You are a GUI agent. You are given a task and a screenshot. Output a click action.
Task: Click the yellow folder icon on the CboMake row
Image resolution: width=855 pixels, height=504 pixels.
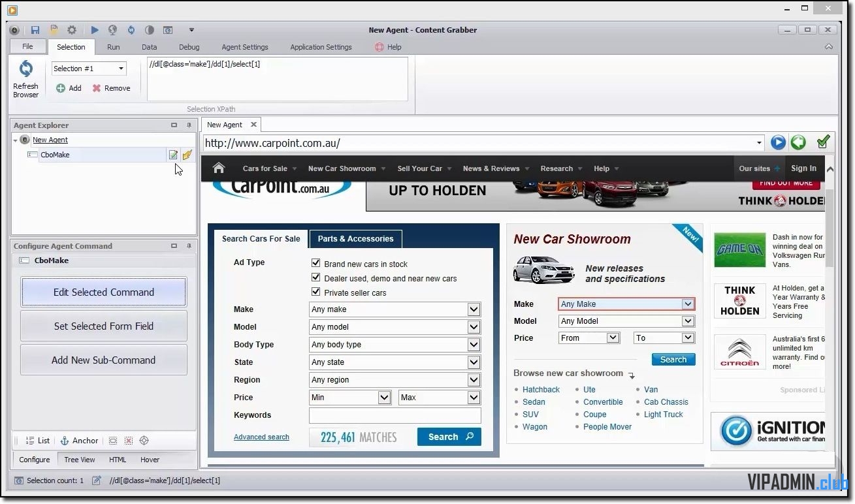(187, 155)
